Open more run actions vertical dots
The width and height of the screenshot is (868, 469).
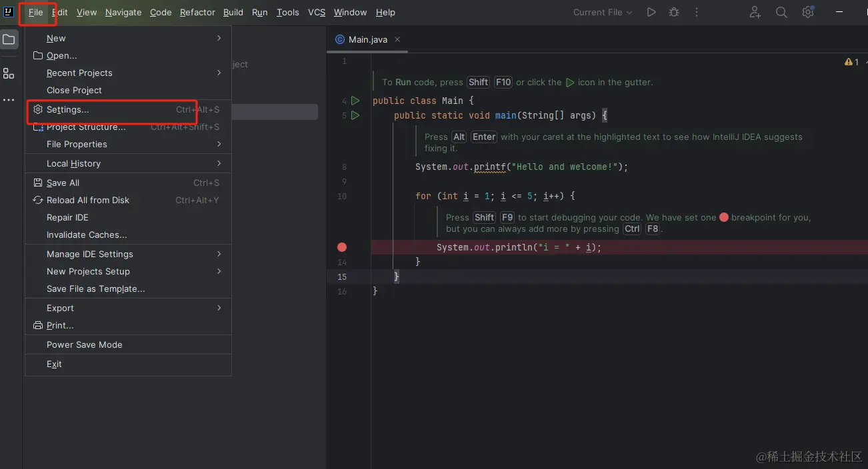[697, 12]
